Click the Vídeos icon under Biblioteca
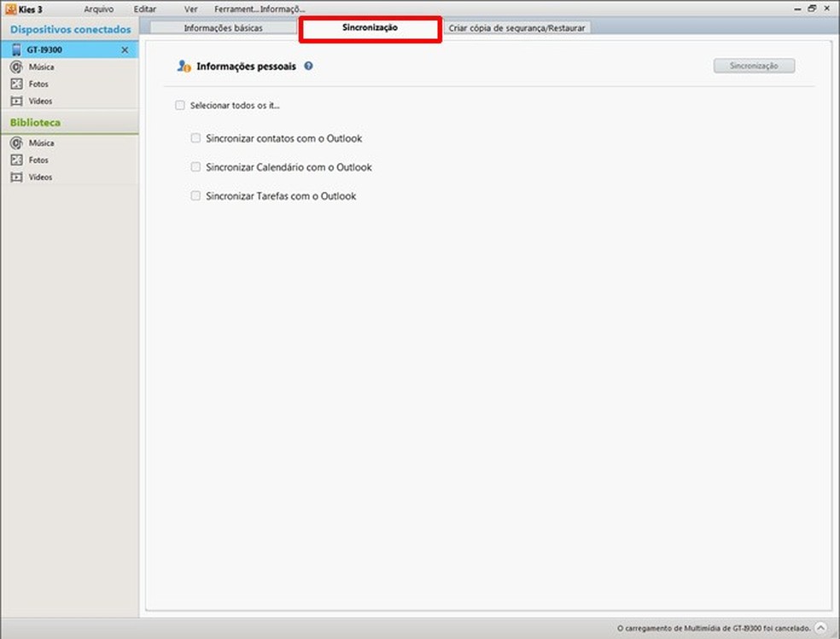The height and width of the screenshot is (639, 840). (x=16, y=177)
